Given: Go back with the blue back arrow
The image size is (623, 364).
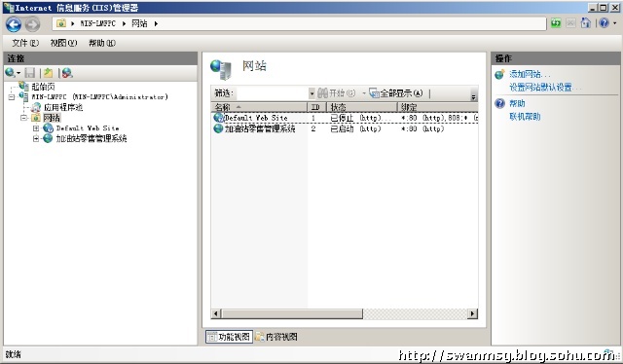Looking at the screenshot, I should (x=14, y=24).
